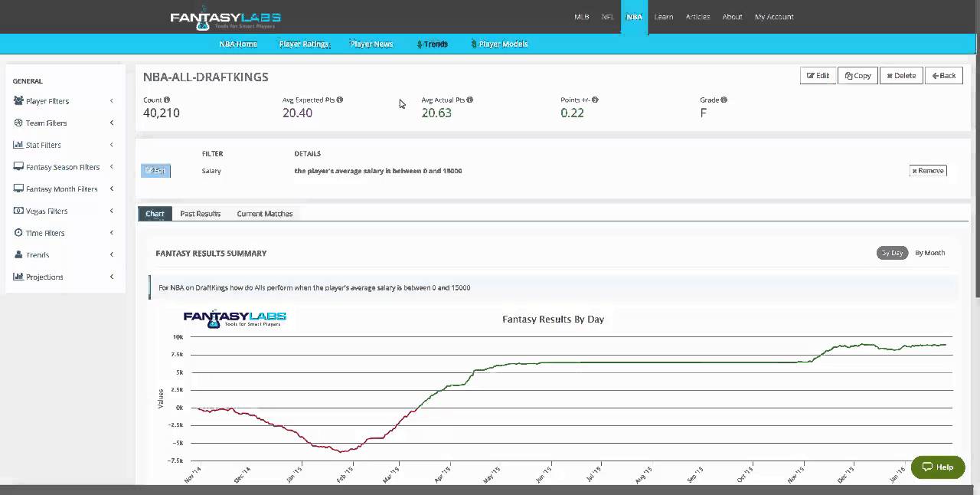Open the Current Matches tab
Image resolution: width=980 pixels, height=495 pixels.
265,214
